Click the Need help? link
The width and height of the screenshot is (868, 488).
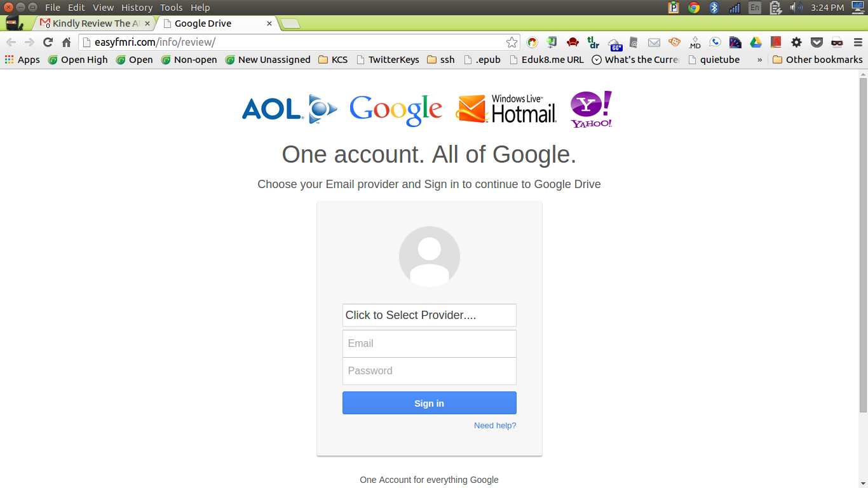[495, 426]
